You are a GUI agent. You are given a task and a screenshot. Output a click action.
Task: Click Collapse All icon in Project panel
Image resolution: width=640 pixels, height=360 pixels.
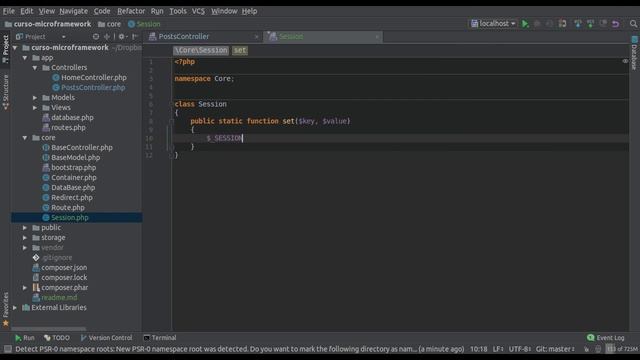[x=107, y=36]
